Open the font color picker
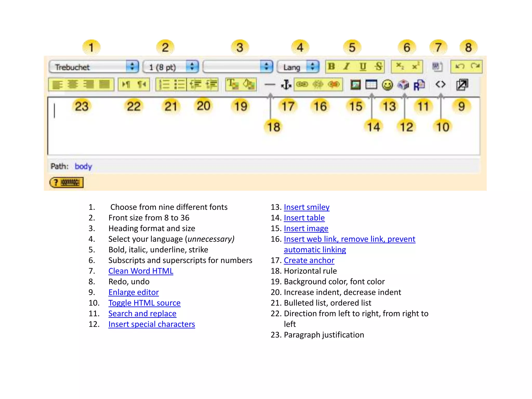The image size is (532, 399). point(233,84)
